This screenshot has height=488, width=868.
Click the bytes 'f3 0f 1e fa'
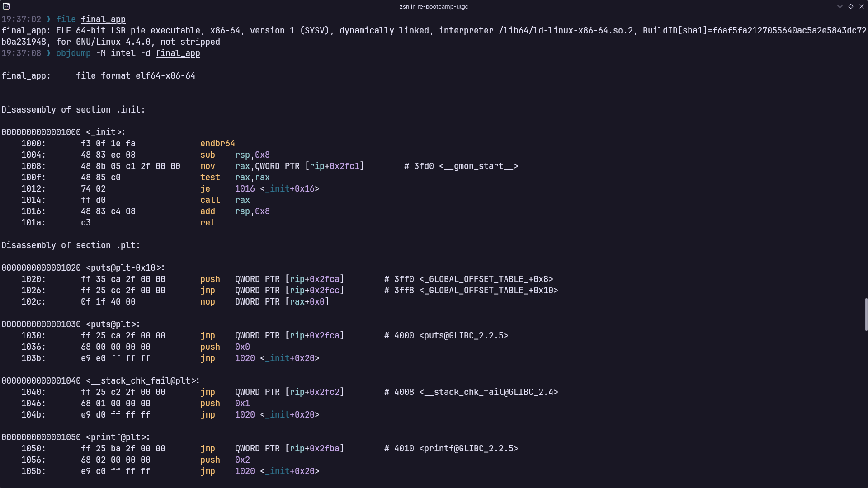pyautogui.click(x=108, y=144)
